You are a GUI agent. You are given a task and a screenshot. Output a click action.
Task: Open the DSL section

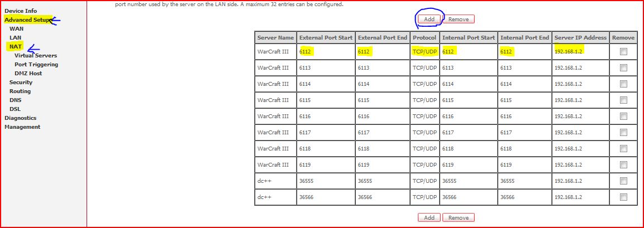click(15, 109)
